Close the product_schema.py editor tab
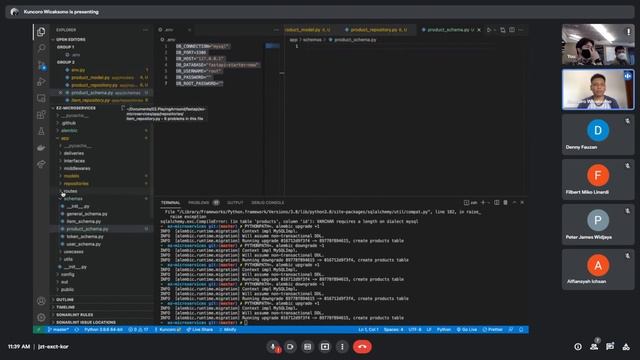Image resolution: width=640 pixels, height=360 pixels. [x=479, y=30]
